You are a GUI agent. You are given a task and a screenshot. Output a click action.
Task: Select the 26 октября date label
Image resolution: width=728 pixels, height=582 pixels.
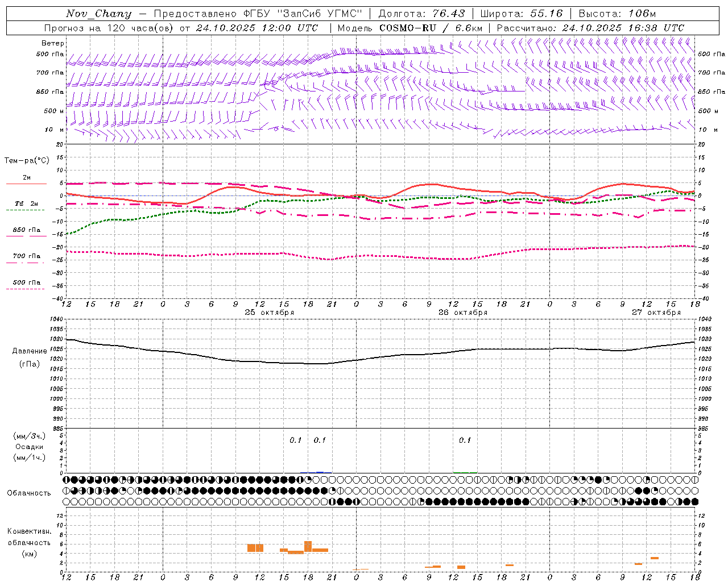coord(462,313)
